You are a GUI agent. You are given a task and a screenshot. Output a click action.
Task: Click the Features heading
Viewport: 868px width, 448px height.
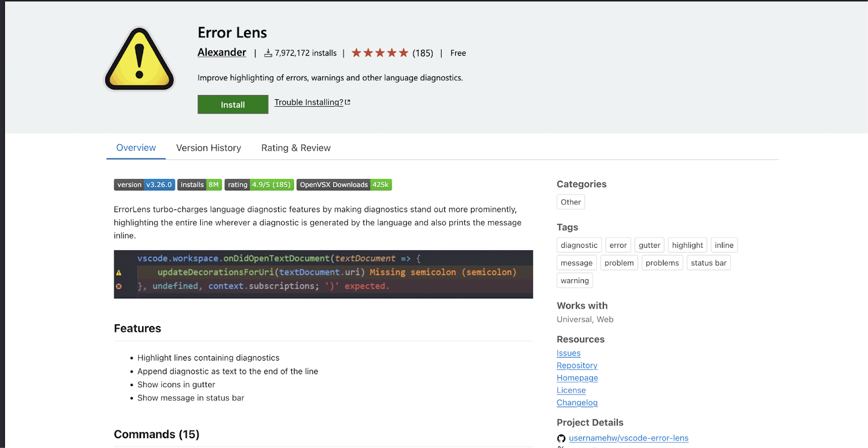point(137,328)
